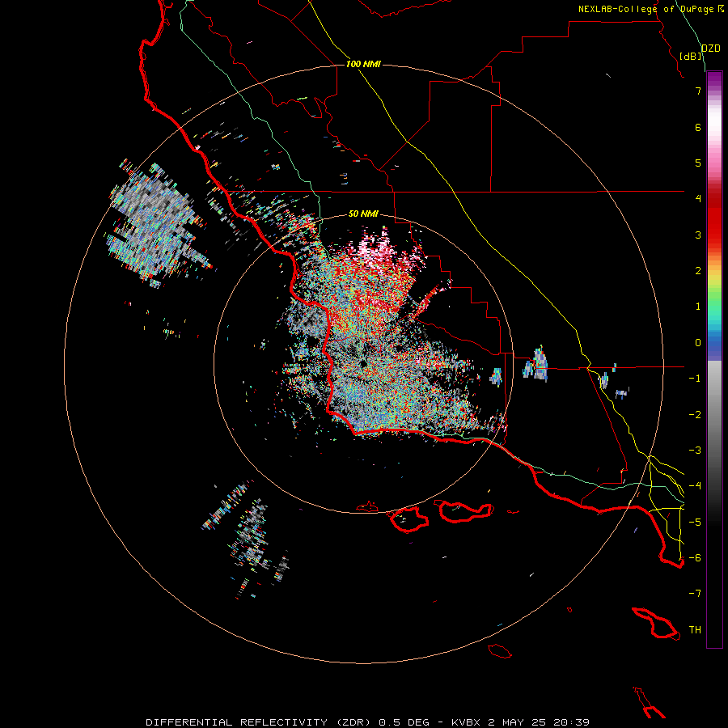Click the scale value 4

[698, 199]
